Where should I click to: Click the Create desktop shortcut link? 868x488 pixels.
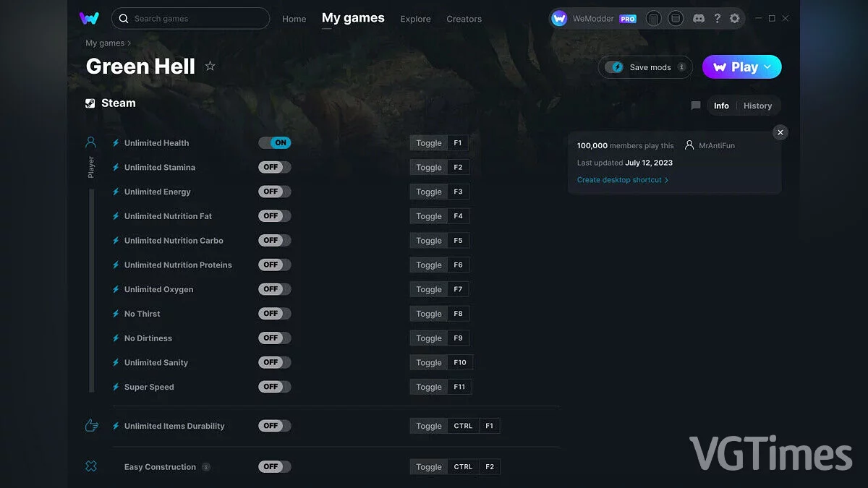620,179
